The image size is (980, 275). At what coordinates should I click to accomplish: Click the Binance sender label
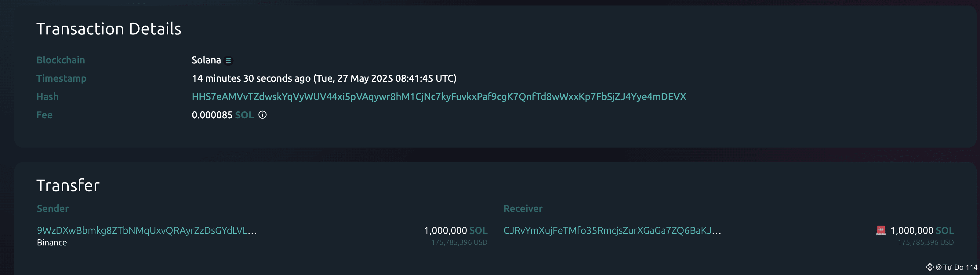pos(51,242)
